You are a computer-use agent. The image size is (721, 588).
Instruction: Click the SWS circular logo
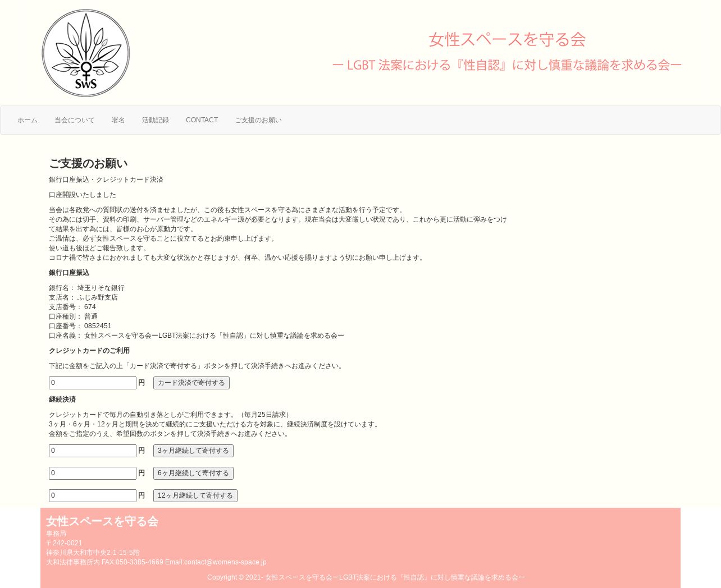click(x=86, y=53)
